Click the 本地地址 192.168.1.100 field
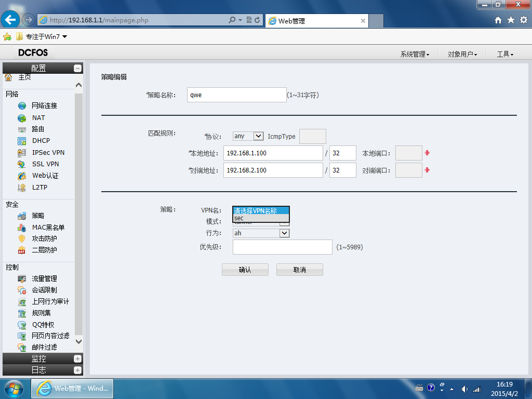This screenshot has height=399, width=532. tap(273, 153)
